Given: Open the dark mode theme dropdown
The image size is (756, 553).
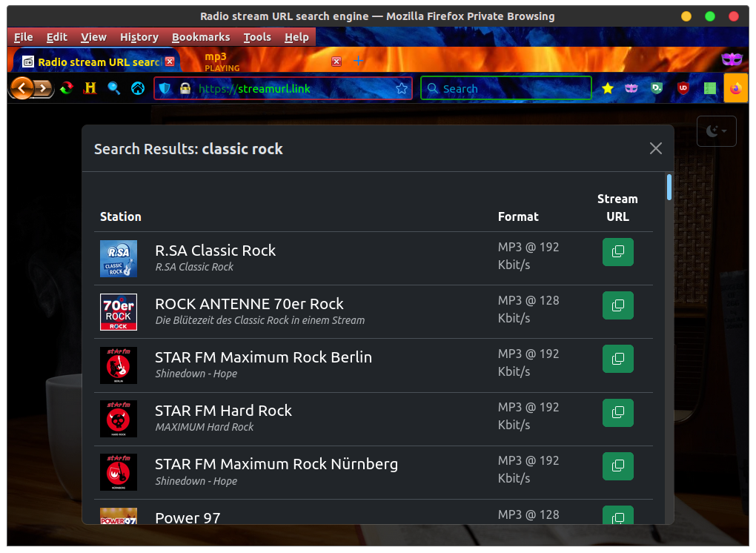Looking at the screenshot, I should pyautogui.click(x=716, y=131).
